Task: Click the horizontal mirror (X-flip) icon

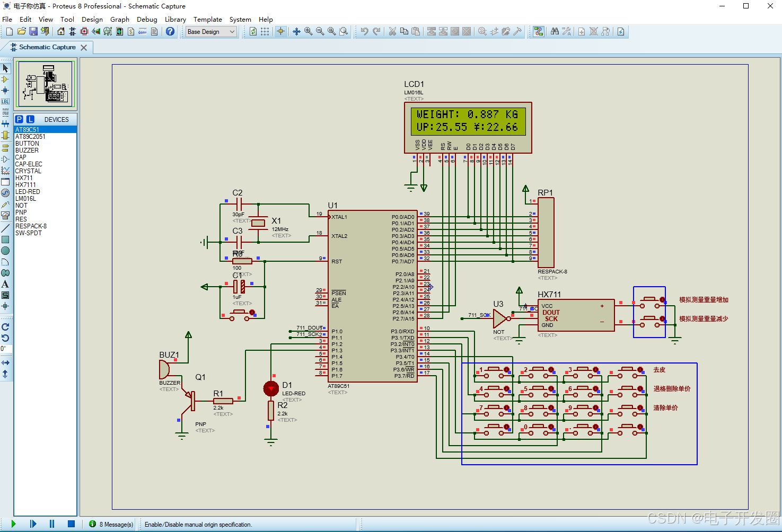Action: [x=5, y=363]
